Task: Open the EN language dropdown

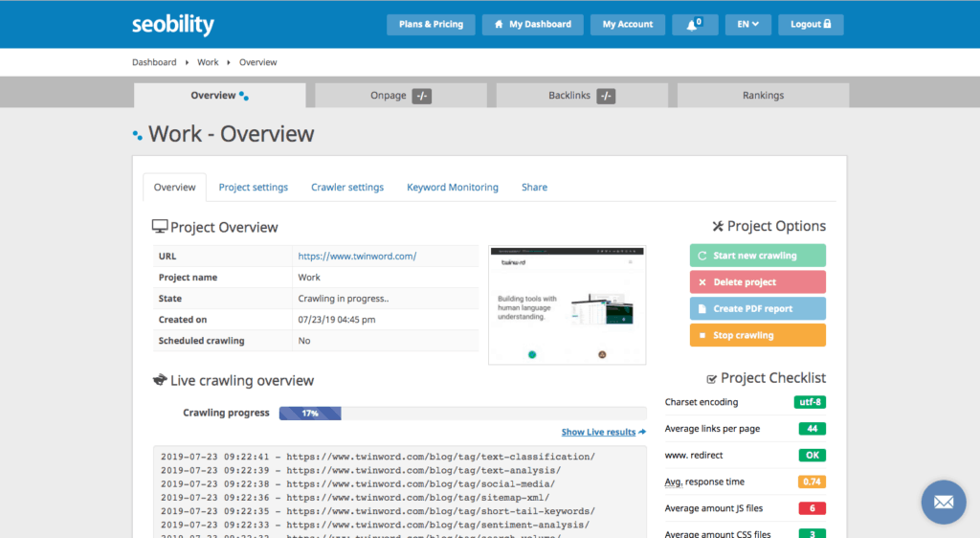Action: coord(747,24)
